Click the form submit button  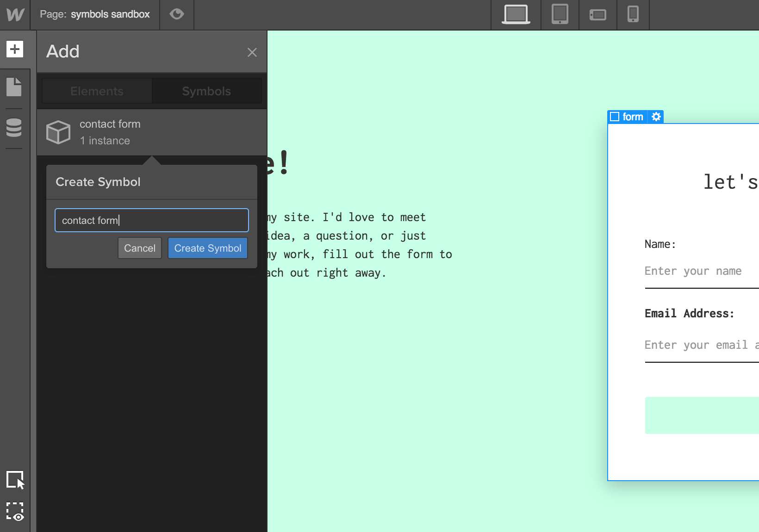coord(702,415)
